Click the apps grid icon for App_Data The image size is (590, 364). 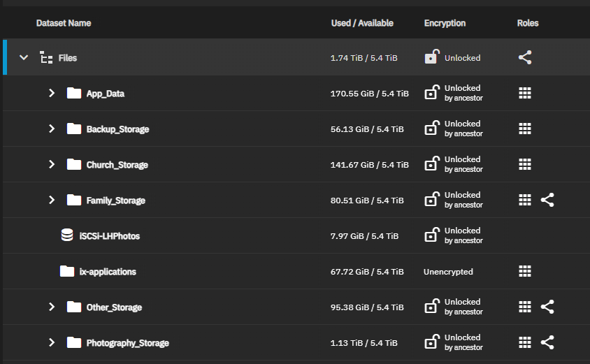pos(525,93)
